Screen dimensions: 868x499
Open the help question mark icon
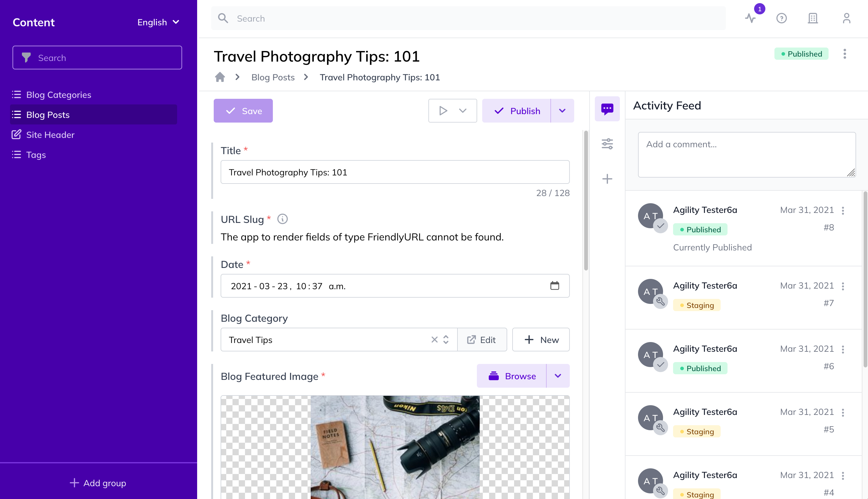coord(781,18)
